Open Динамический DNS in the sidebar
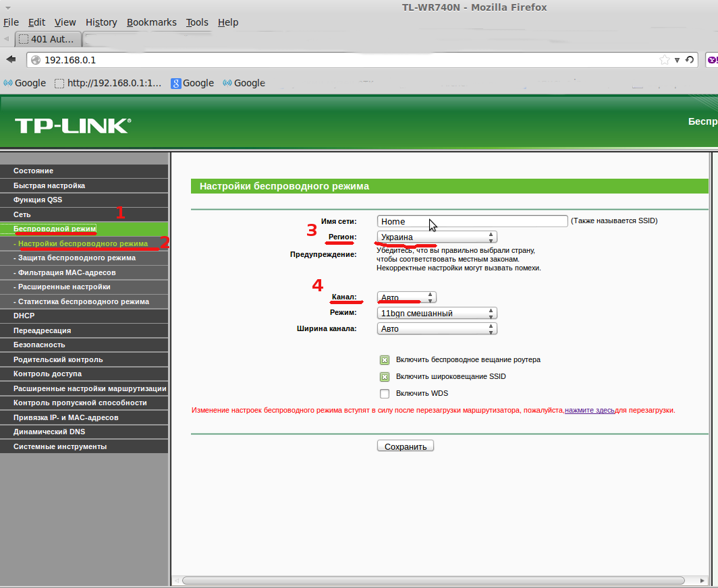 pos(84,432)
